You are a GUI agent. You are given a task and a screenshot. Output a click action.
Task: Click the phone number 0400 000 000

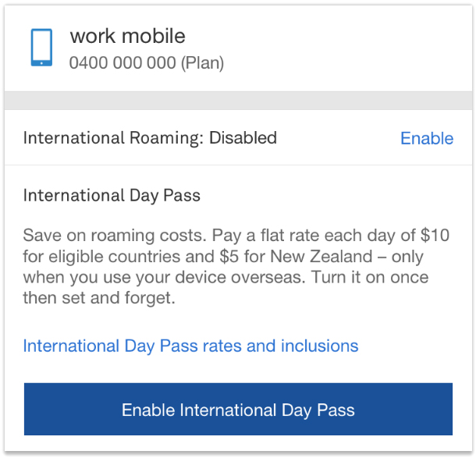coord(123,63)
